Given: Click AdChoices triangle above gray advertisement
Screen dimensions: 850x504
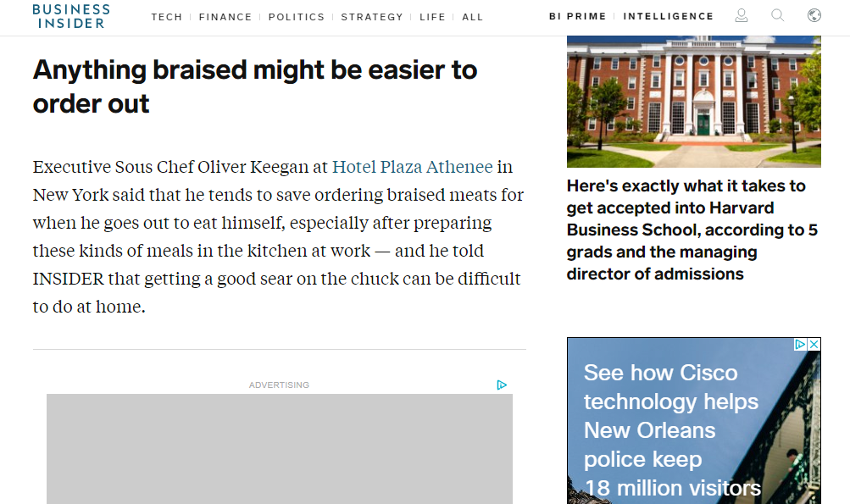Looking at the screenshot, I should (x=502, y=385).
